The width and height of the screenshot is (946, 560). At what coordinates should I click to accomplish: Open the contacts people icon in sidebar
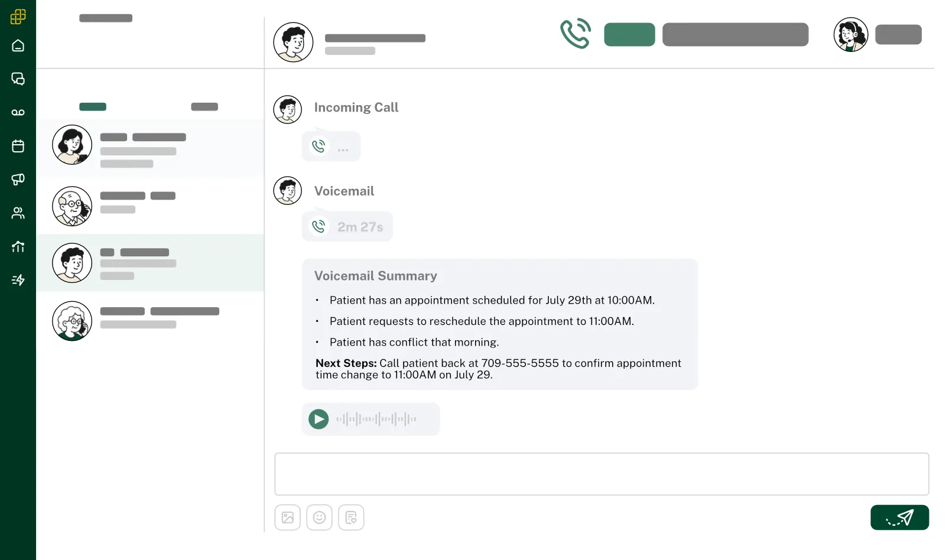[18, 213]
